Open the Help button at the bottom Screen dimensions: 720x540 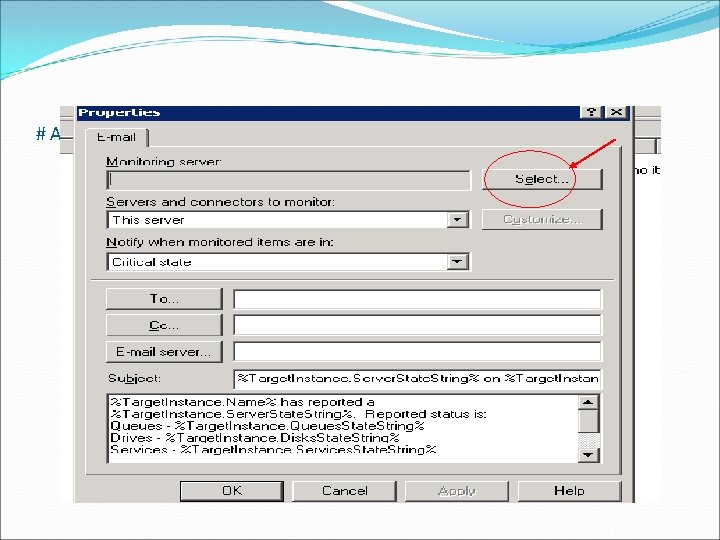(x=569, y=491)
